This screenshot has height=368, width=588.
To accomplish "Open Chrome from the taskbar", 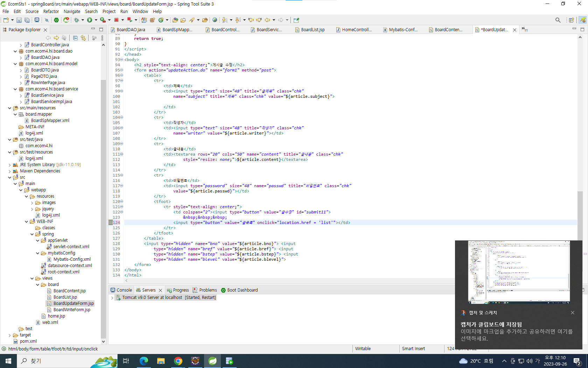I will tap(178, 361).
